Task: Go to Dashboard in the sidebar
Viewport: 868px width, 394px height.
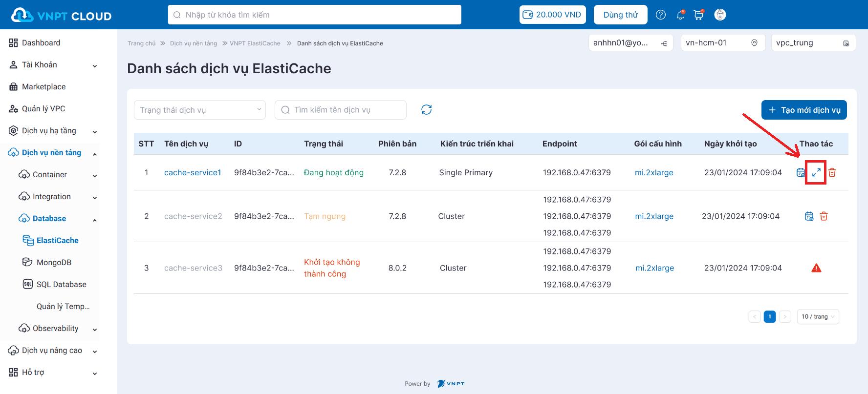Action: [41, 43]
